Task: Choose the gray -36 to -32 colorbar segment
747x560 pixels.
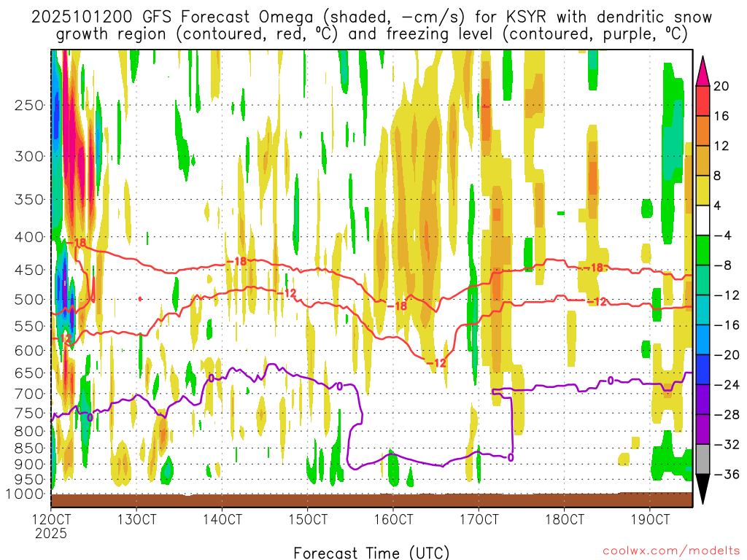Action: click(703, 459)
